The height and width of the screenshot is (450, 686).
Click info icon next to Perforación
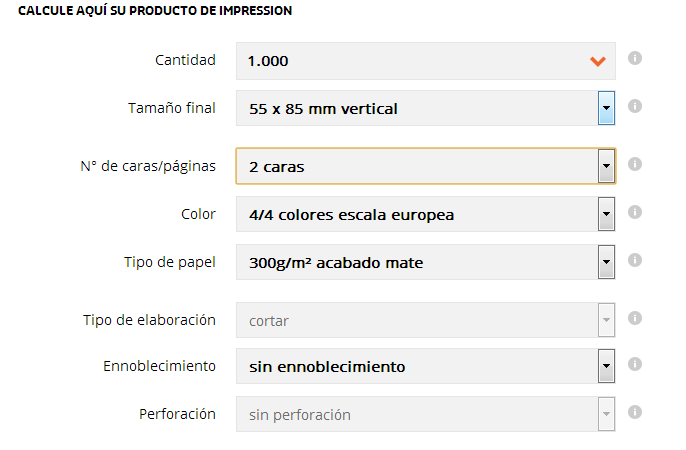(x=635, y=412)
